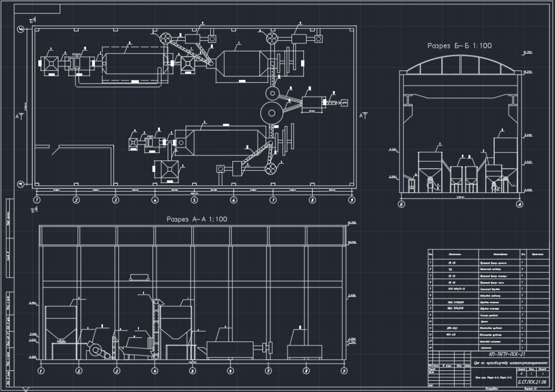Click the А cut marker left of the plan
The width and height of the screenshot is (555, 392).
(x=20, y=116)
